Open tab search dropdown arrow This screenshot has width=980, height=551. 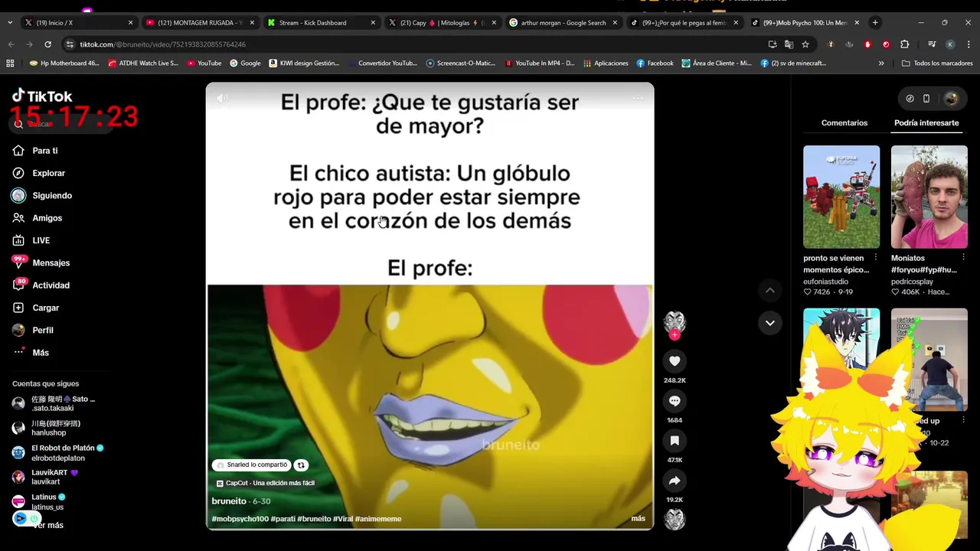(x=9, y=23)
